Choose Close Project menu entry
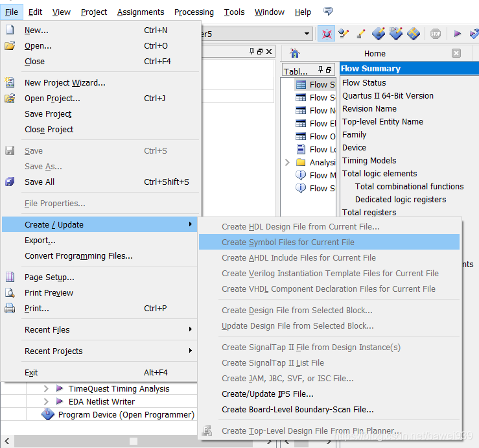This screenshot has height=448, width=479. (x=101, y=129)
